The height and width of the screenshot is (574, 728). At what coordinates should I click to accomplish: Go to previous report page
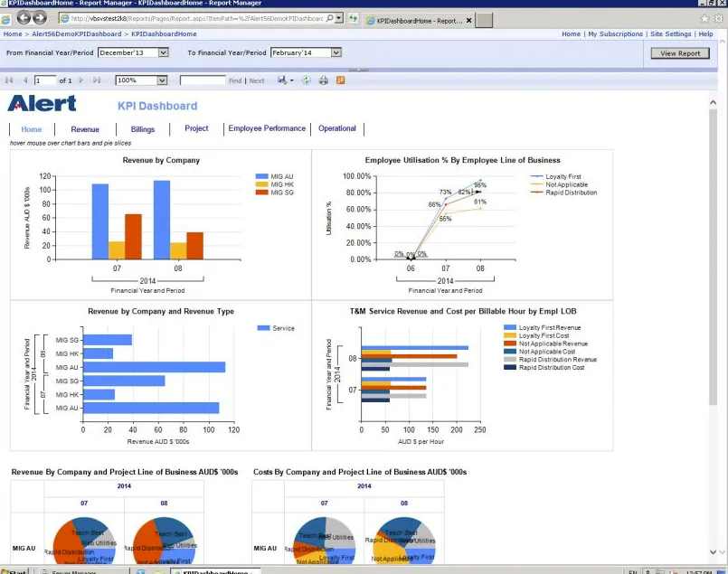(x=25, y=80)
